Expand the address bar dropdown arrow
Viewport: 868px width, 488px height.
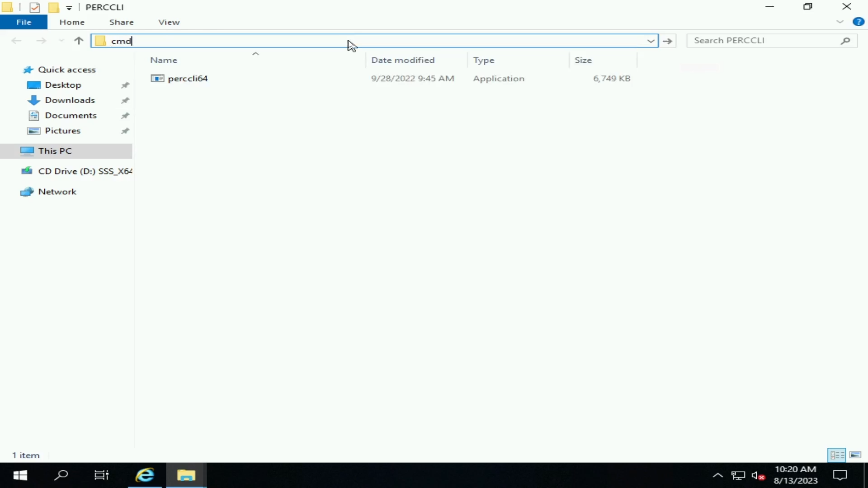(x=651, y=41)
